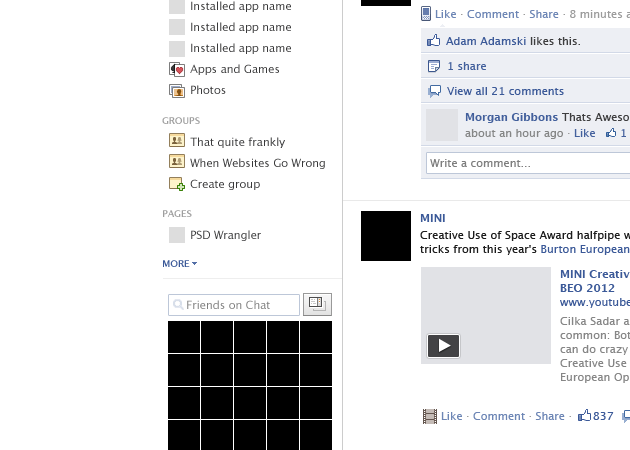The width and height of the screenshot is (630, 450).
Task: Play the MINI video thumbnail
Action: [x=443, y=346]
